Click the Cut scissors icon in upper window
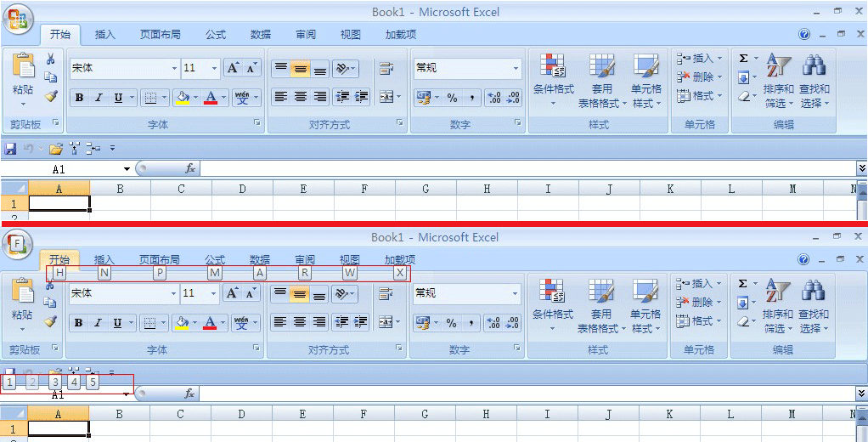The width and height of the screenshot is (868, 442). [x=51, y=58]
